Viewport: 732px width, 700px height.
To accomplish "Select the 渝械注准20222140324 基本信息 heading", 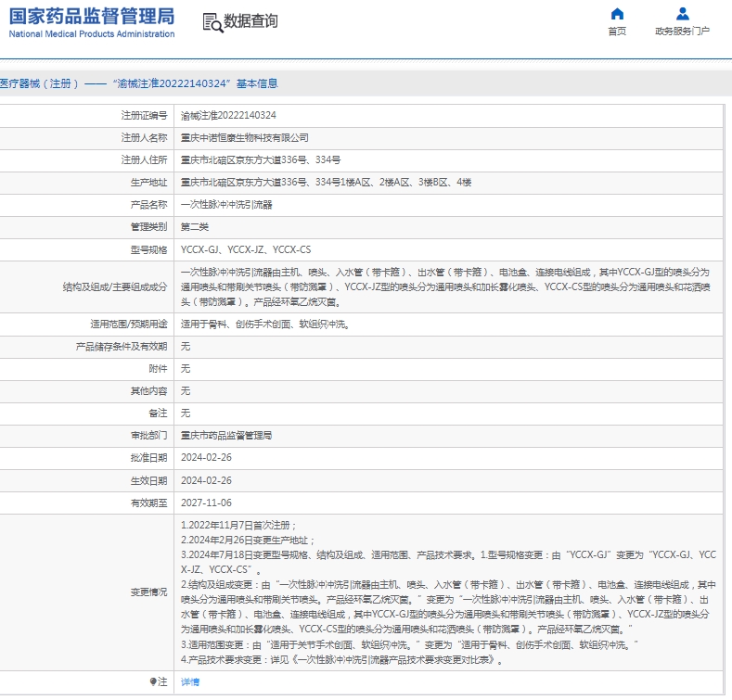I will (139, 83).
